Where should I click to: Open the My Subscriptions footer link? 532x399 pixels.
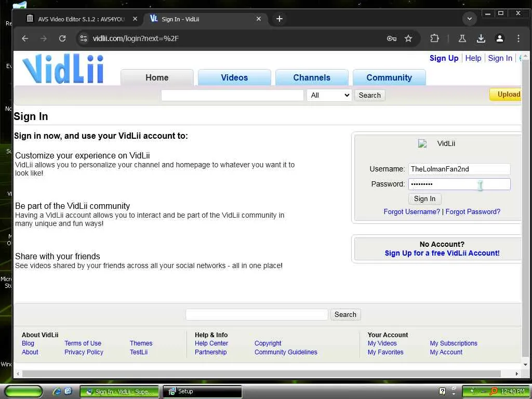[453, 343]
